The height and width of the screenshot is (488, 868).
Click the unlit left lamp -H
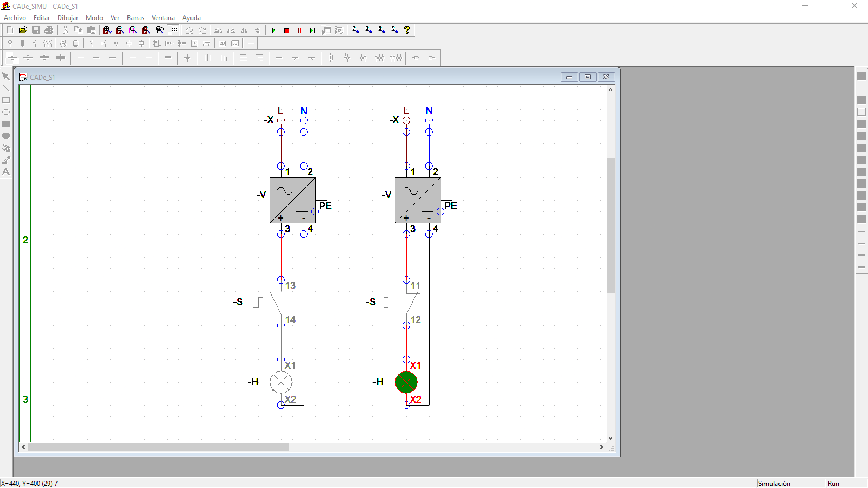coord(281,382)
